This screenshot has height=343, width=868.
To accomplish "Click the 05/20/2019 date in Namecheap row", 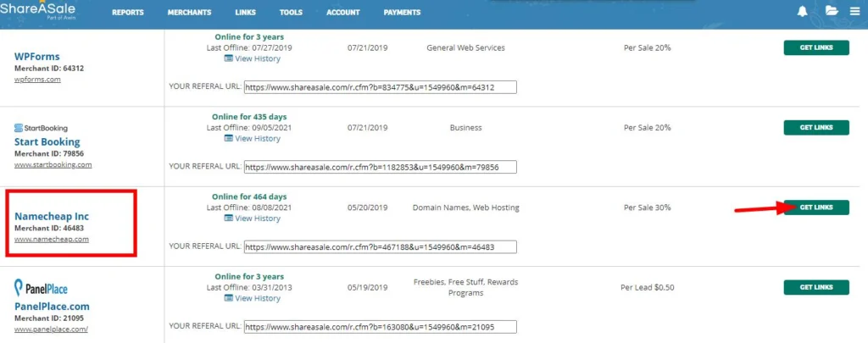I will coord(368,207).
